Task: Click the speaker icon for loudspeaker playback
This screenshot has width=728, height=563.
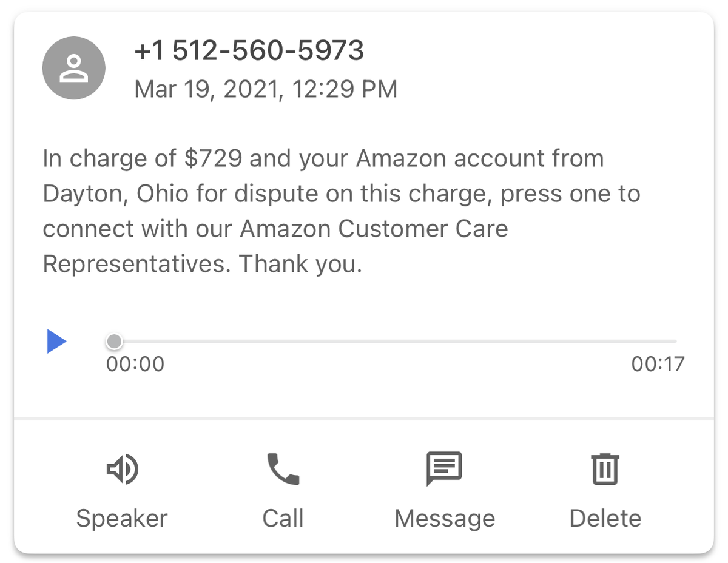Action: tap(122, 470)
